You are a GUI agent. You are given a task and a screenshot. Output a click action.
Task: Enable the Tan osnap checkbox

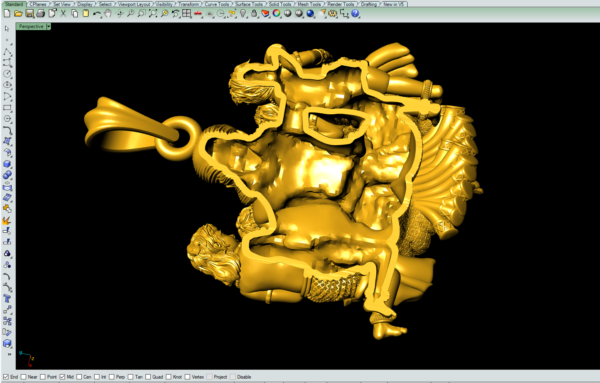[130, 377]
